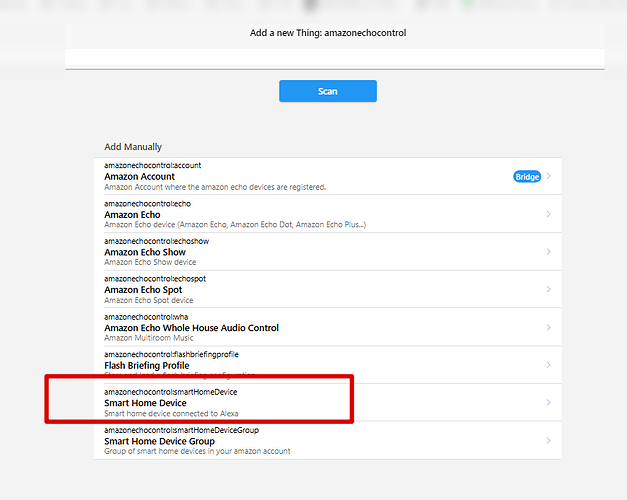Screen dimensions: 627x500
Task: Select Amazon Echo Spot device type
Action: [x=144, y=290]
